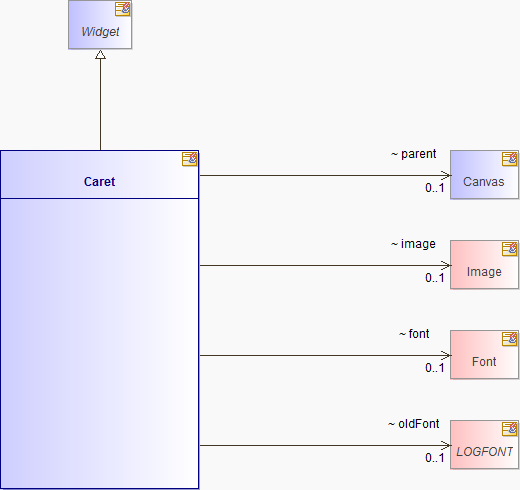Click the Java class icon on Widget box

click(x=123, y=9)
